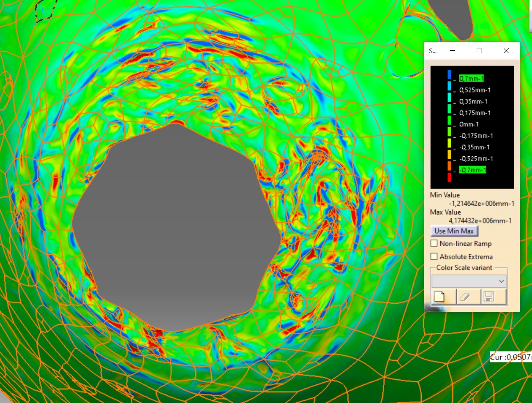Click the Min Value -1,214642e+006mm-1 reading
Screen dimensions: 532x403
coord(481,204)
